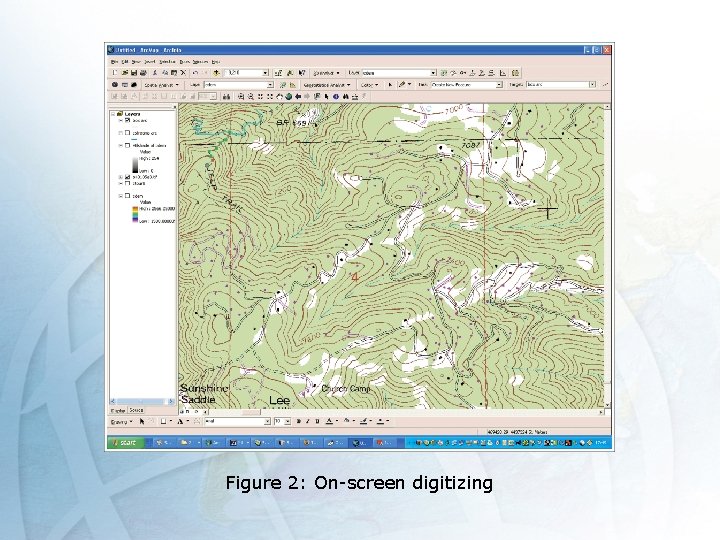The width and height of the screenshot is (720, 540).
Task: Click the Hillshade grayscale ramp swatch
Action: tap(135, 164)
